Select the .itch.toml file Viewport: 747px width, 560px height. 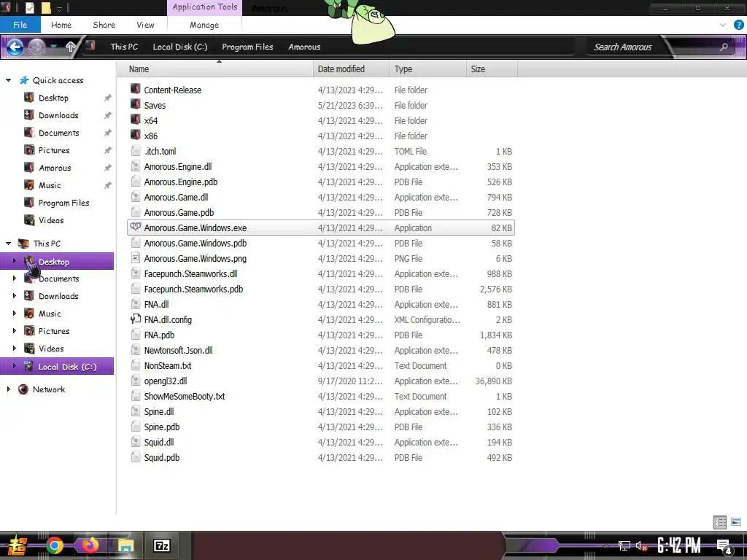321,152
